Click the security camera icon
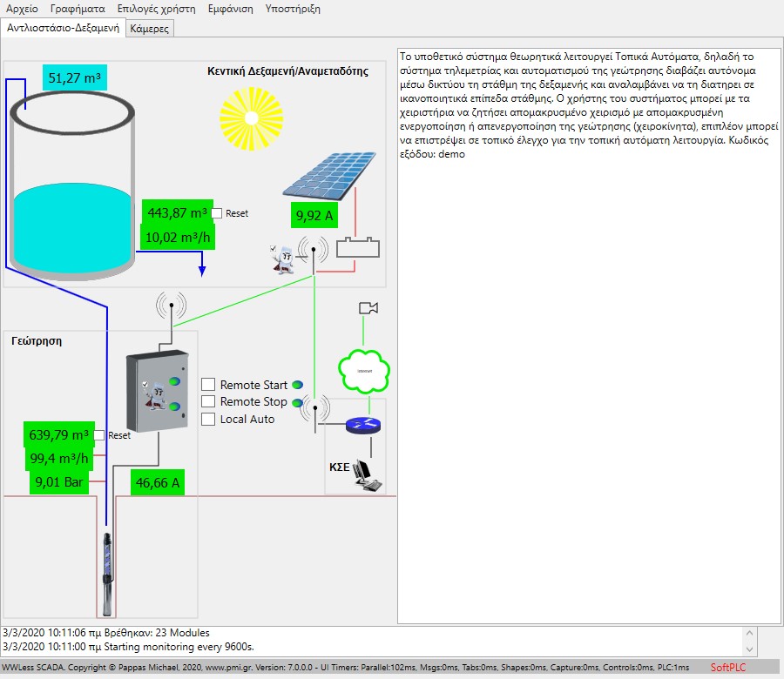 click(x=368, y=308)
